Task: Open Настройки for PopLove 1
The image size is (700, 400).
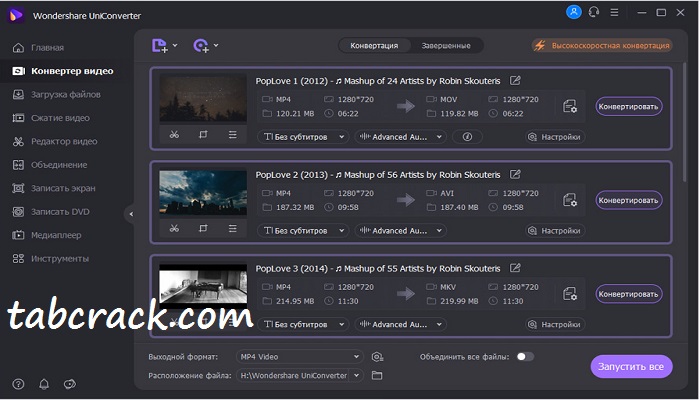Action: click(555, 137)
